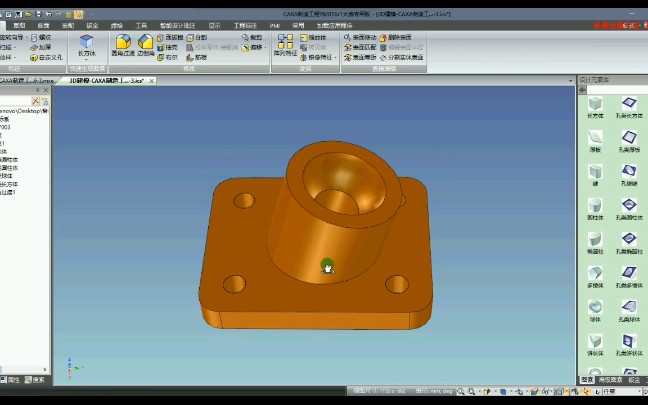Open document tab list dropdown arrow
This screenshot has width=648, height=405.
(x=571, y=81)
